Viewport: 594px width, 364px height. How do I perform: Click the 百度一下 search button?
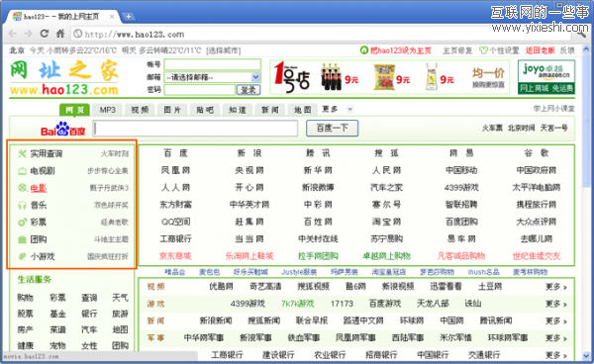pos(332,128)
